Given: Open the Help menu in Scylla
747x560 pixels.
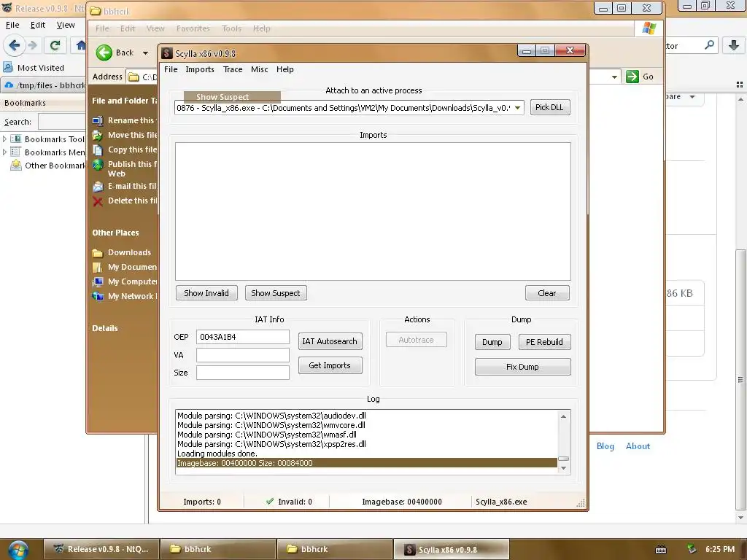Looking at the screenshot, I should tap(285, 69).
